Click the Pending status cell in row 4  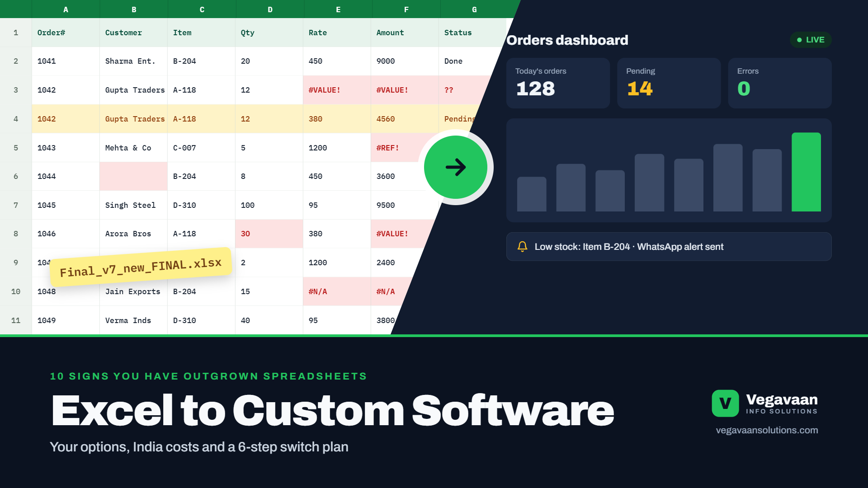point(459,119)
